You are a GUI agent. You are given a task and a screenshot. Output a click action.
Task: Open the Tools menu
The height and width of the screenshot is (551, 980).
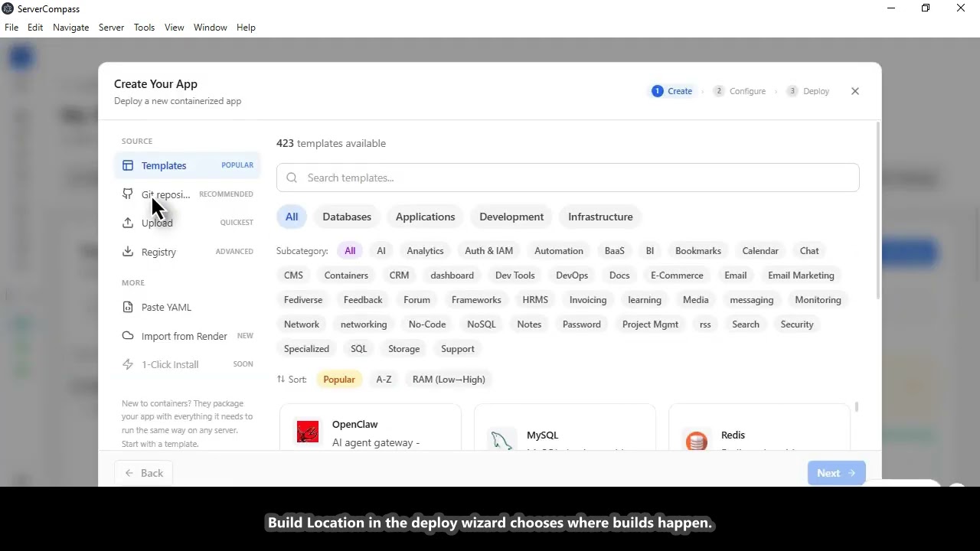click(x=145, y=28)
